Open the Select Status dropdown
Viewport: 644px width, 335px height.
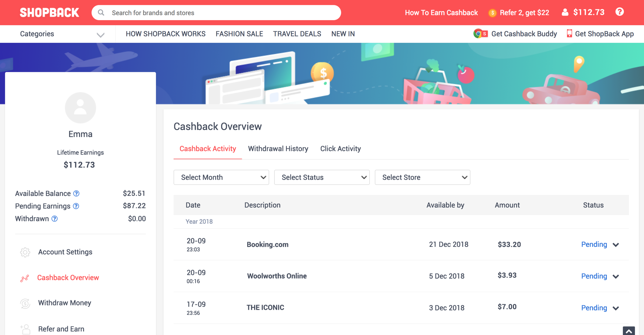point(322,177)
